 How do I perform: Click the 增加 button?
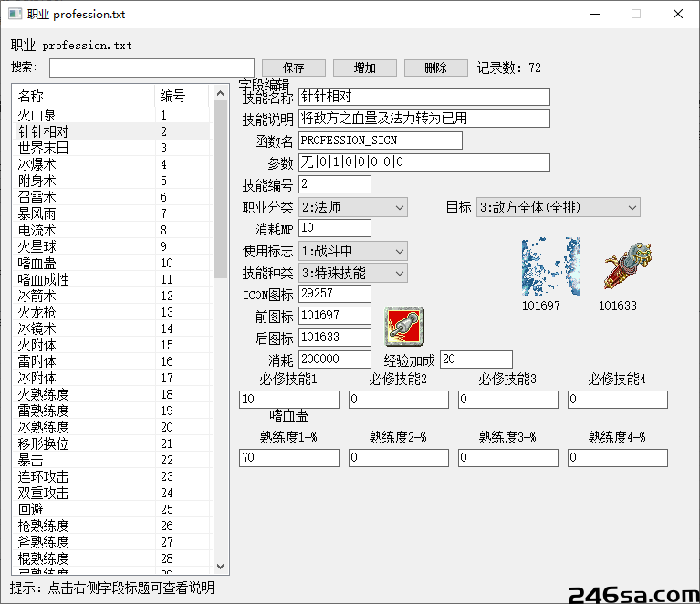[x=365, y=68]
